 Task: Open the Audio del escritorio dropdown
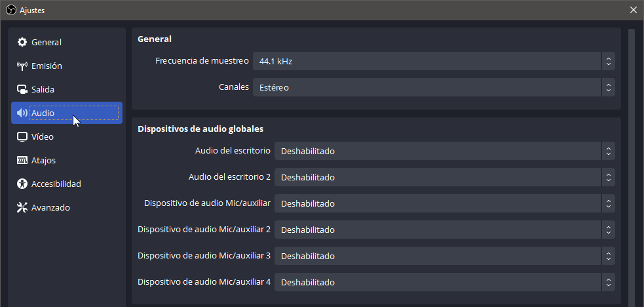(444, 151)
